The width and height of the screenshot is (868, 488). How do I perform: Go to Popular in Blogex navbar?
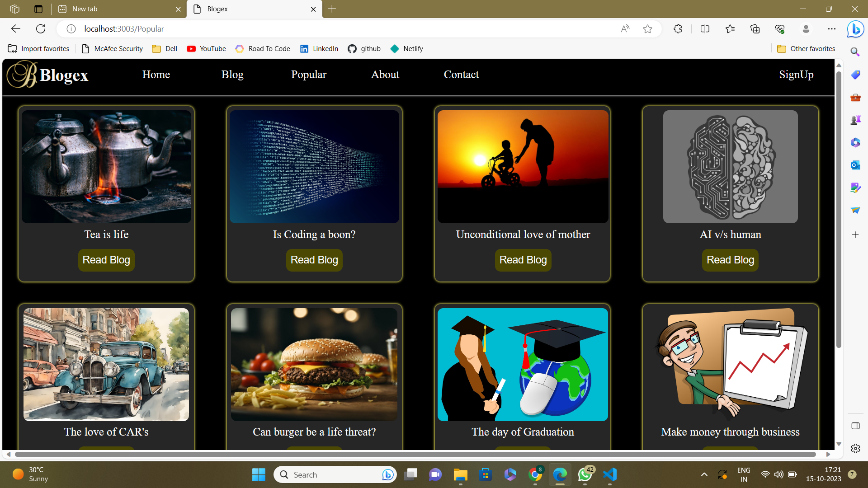coord(308,75)
